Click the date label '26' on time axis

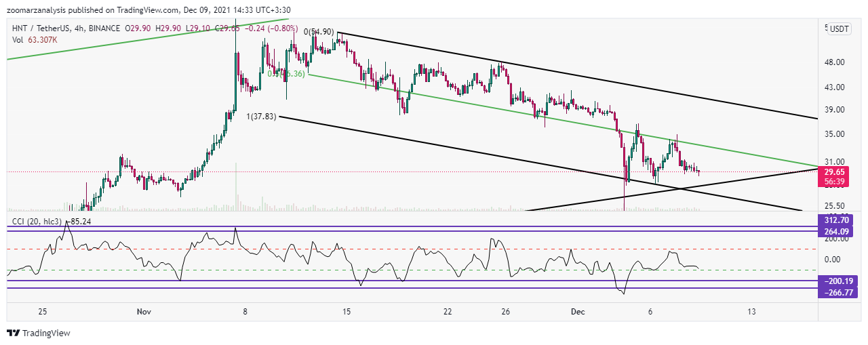[x=506, y=312]
